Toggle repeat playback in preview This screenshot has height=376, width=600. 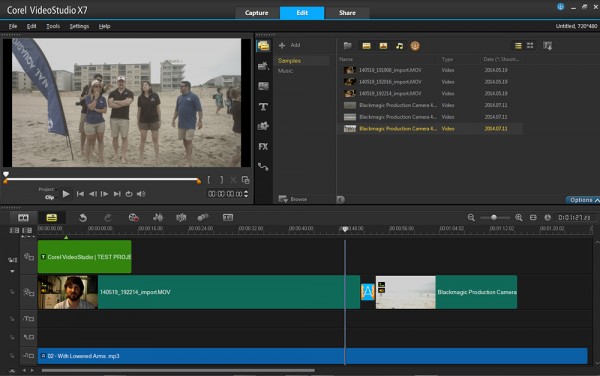(x=129, y=194)
